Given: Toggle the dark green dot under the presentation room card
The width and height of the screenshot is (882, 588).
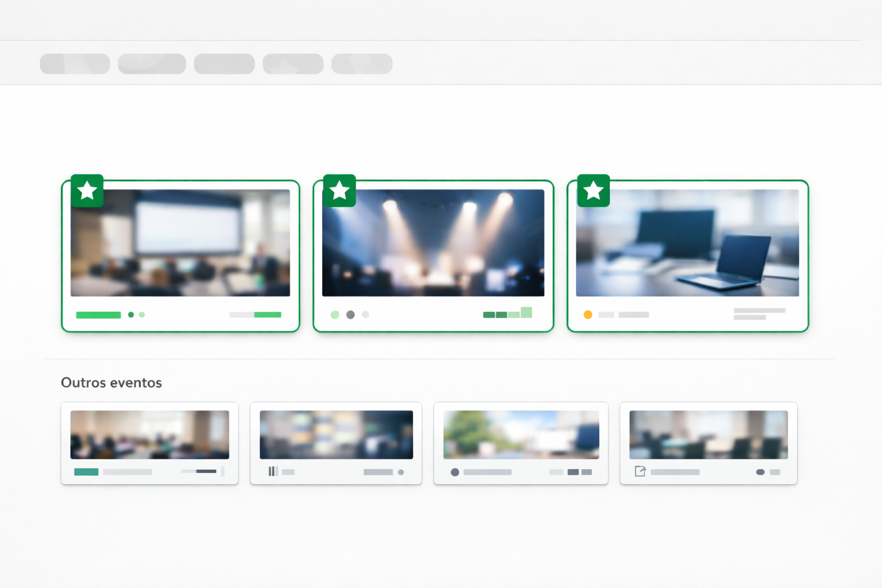Looking at the screenshot, I should tap(131, 315).
